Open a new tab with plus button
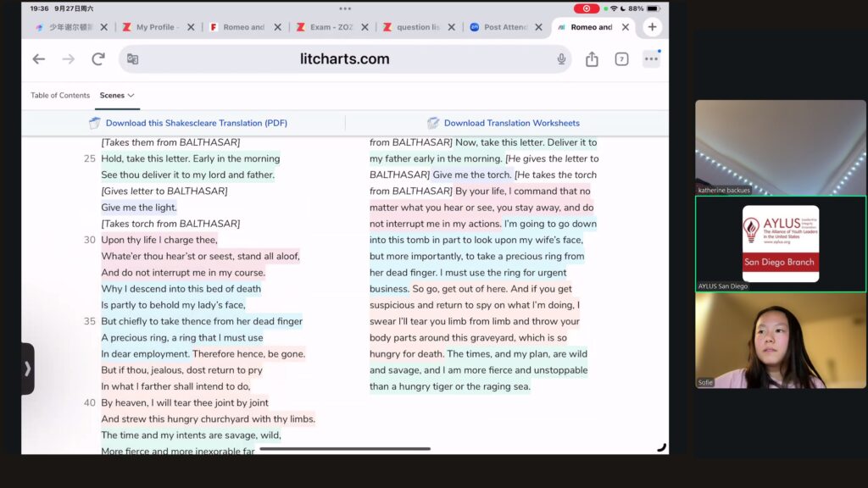 pyautogui.click(x=652, y=27)
